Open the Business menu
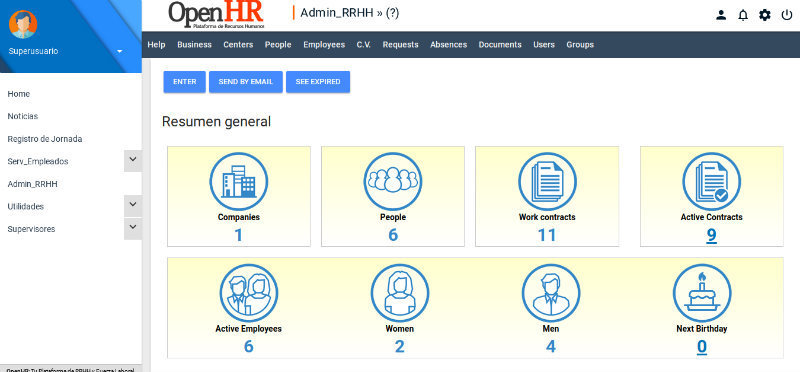This screenshot has height=372, width=800. point(194,44)
